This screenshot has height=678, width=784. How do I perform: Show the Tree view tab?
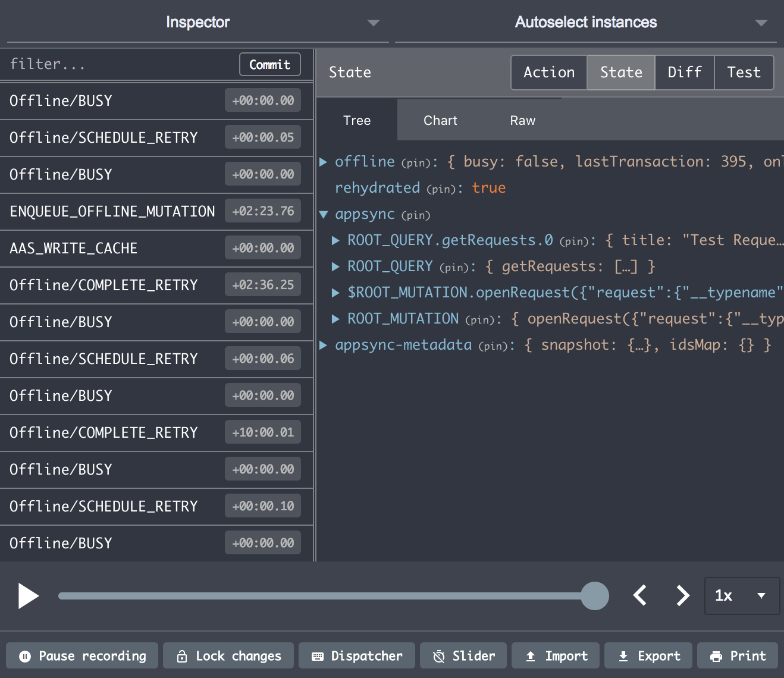[x=357, y=120]
